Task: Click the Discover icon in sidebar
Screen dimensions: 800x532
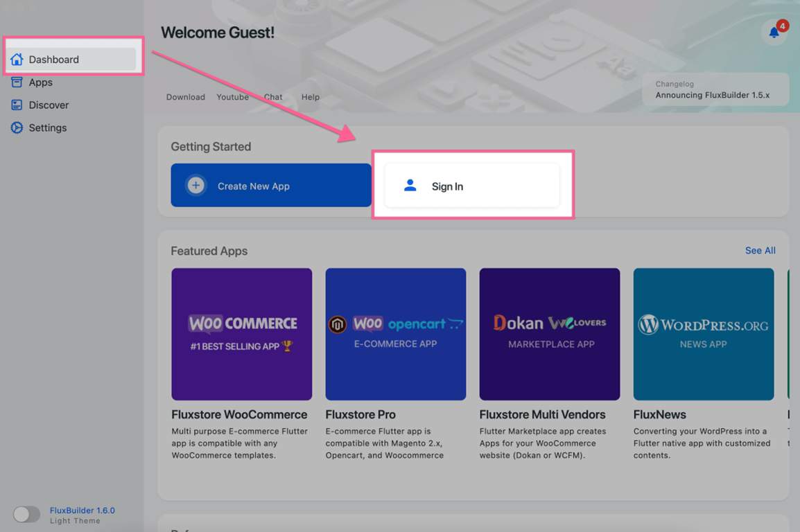Action: coord(17,105)
